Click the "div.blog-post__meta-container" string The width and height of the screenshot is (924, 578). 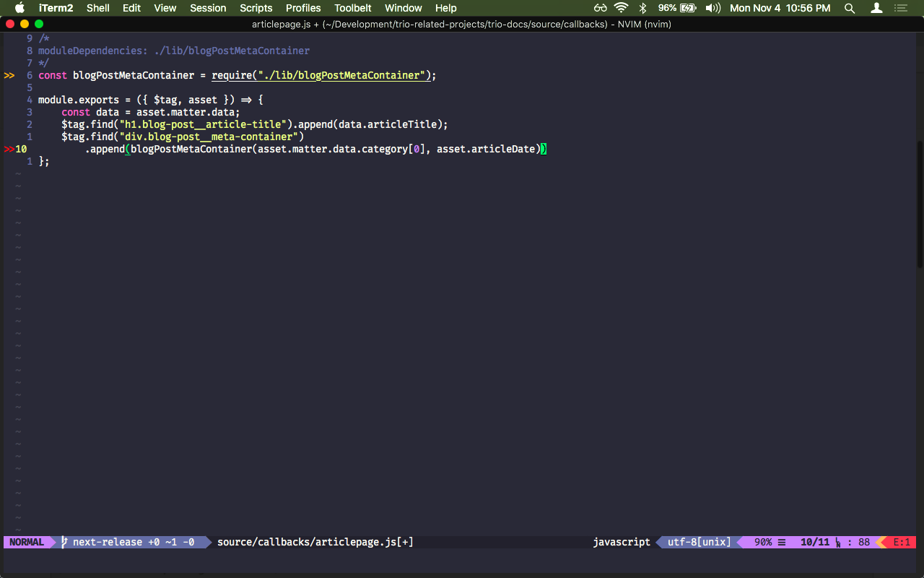pos(209,137)
